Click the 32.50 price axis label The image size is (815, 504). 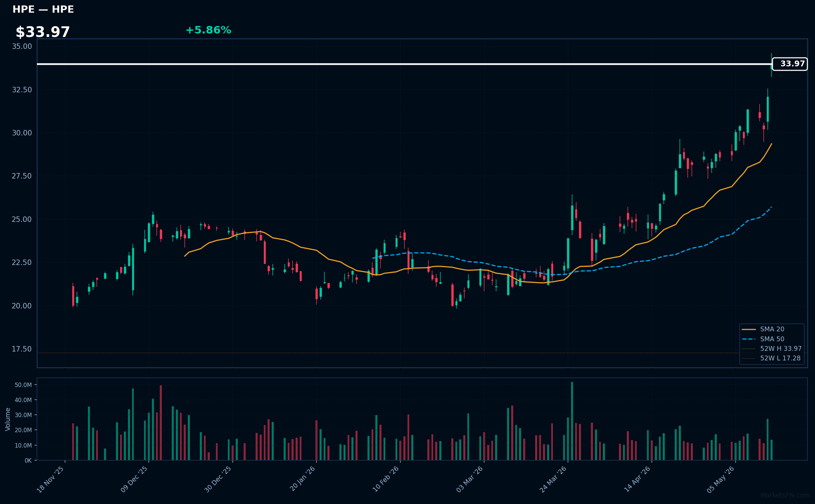click(22, 90)
